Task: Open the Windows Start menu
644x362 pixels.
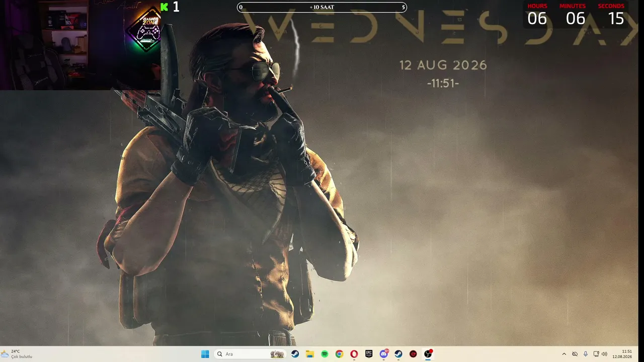Action: (x=205, y=354)
